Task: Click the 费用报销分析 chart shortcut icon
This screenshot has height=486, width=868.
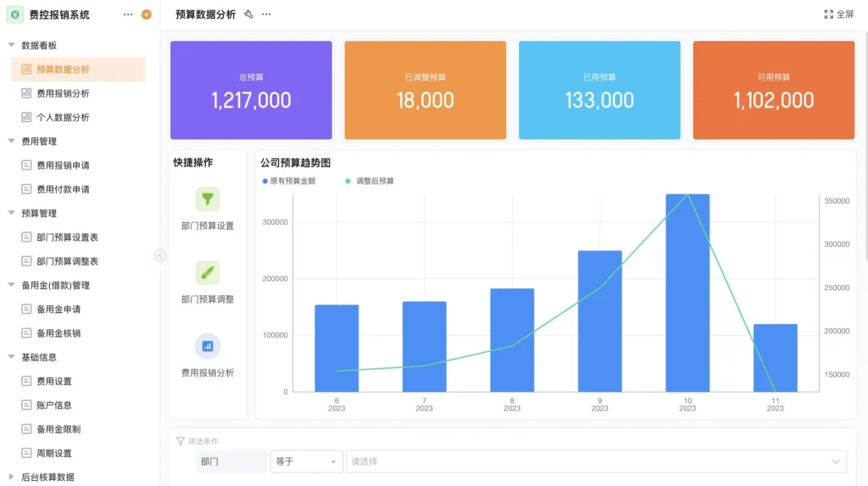Action: click(208, 346)
